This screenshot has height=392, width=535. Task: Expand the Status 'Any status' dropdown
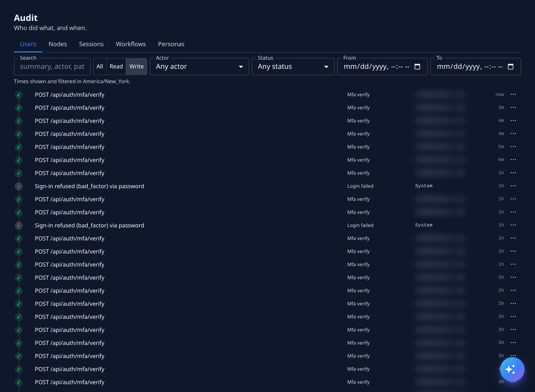293,66
